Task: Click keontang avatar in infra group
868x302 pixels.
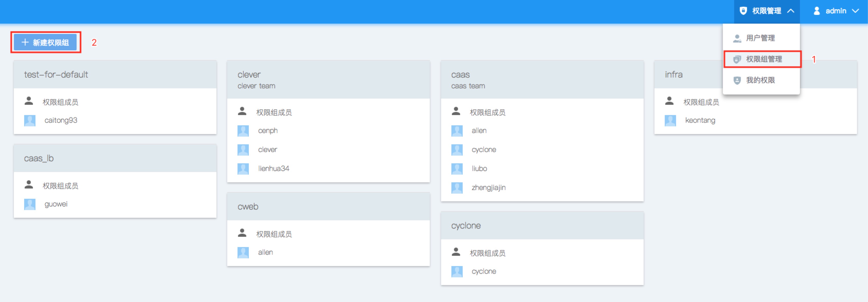Action: pyautogui.click(x=670, y=120)
